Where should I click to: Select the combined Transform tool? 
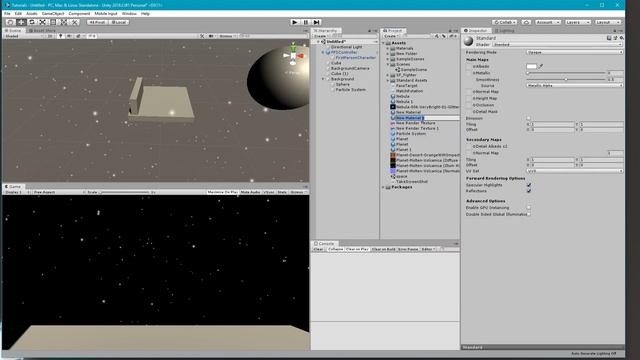[x=64, y=22]
